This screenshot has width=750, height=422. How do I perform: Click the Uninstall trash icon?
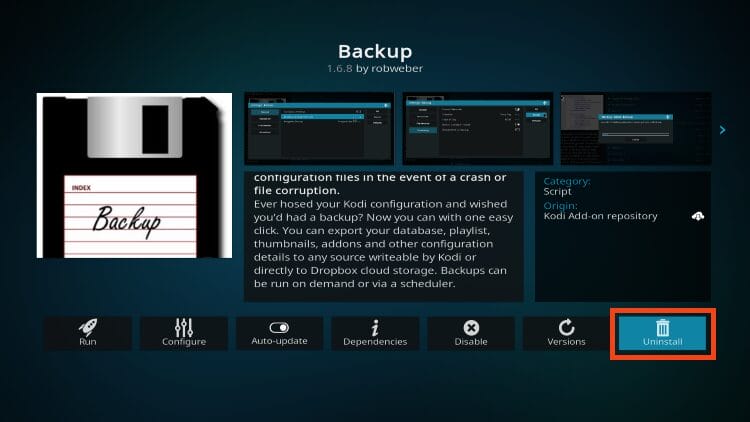coord(662,327)
